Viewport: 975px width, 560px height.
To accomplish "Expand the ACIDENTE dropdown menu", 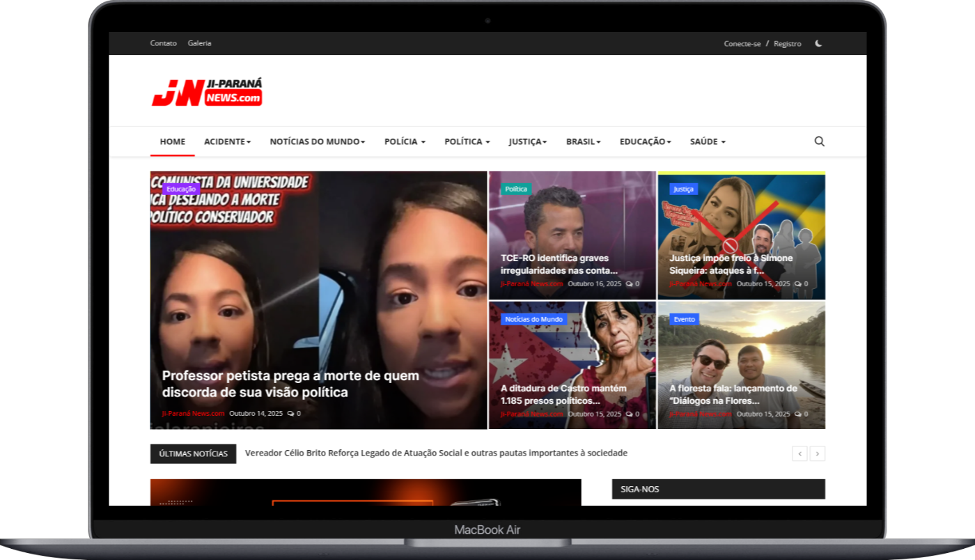I will (x=227, y=141).
